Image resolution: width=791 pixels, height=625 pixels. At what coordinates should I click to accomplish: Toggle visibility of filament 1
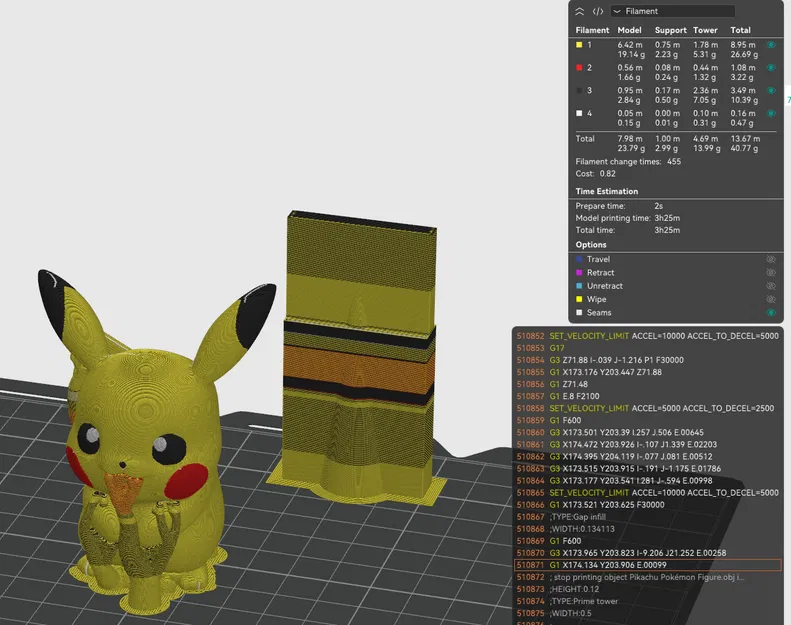click(771, 45)
